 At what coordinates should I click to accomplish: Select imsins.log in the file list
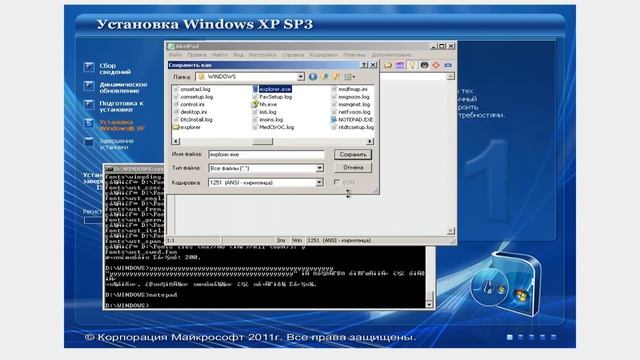271,120
